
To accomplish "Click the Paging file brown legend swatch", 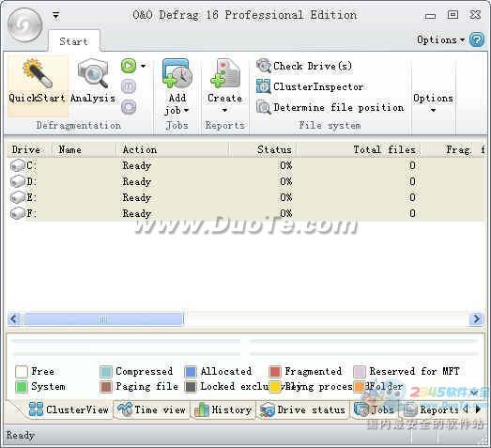I will click(106, 387).
